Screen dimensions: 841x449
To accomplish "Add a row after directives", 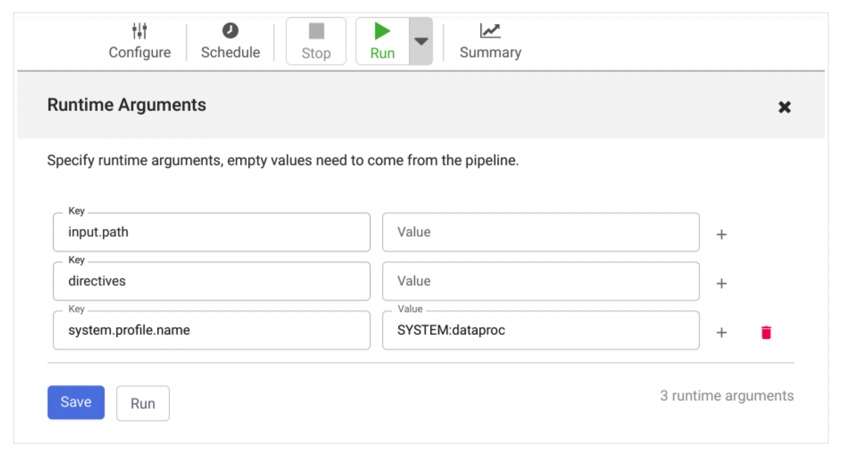I will pos(721,283).
